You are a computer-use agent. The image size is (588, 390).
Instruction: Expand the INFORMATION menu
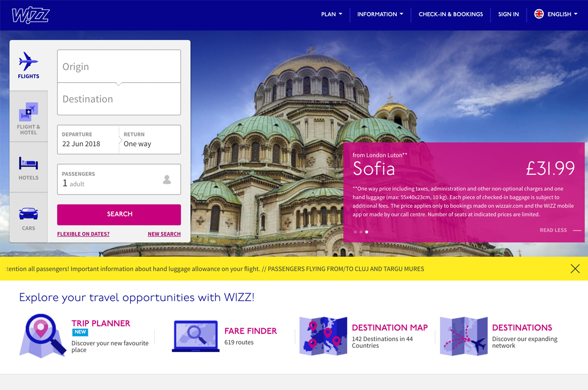coord(380,14)
